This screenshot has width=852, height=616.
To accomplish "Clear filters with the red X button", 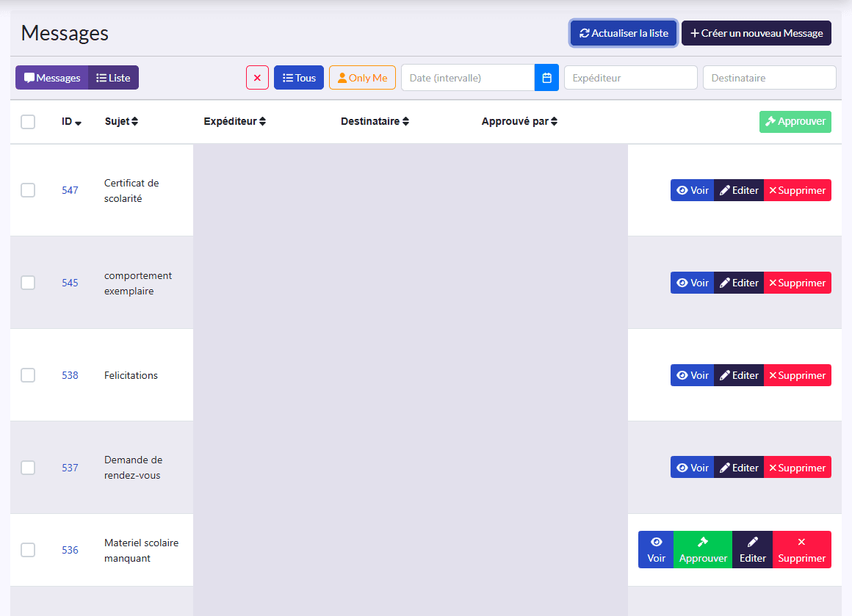I will pyautogui.click(x=258, y=78).
